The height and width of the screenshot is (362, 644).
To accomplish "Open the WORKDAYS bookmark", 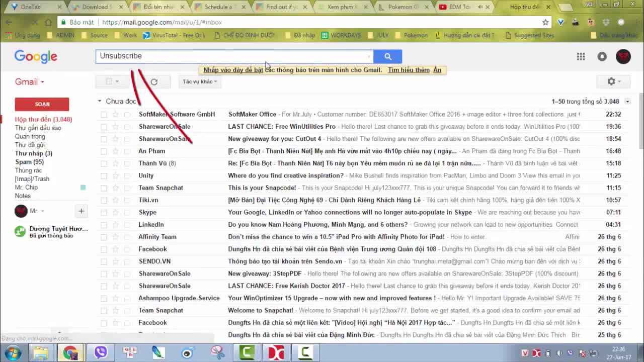I will click(x=341, y=35).
